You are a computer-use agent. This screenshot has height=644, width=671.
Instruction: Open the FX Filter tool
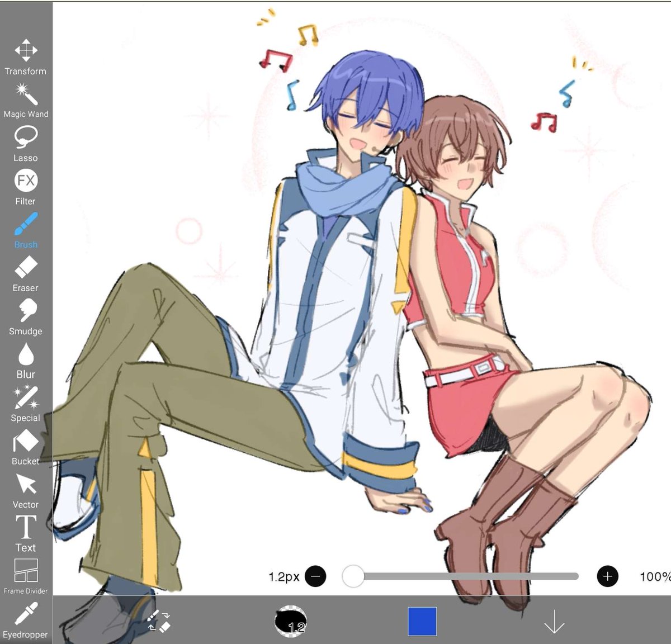tap(26, 187)
